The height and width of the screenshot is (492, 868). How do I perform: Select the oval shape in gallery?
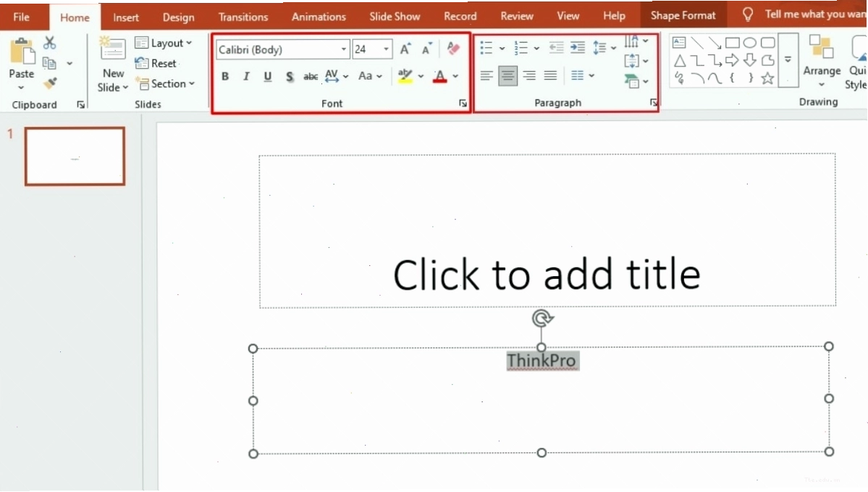pos(749,43)
